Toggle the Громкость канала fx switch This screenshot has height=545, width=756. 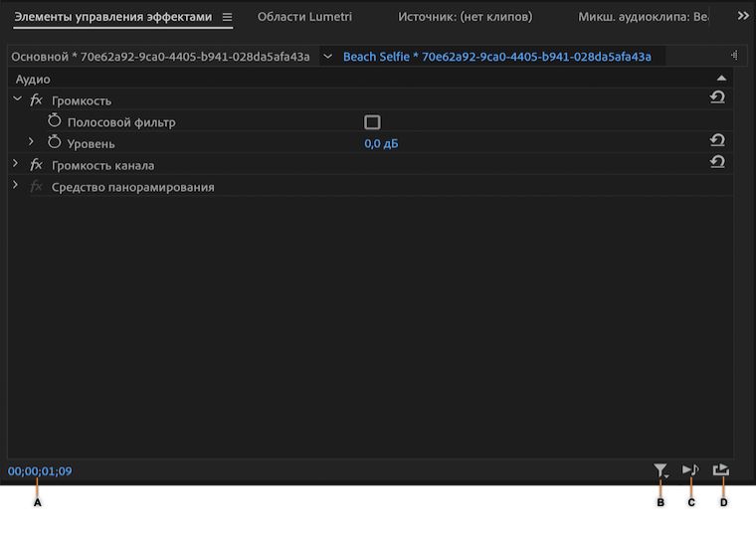click(x=36, y=165)
